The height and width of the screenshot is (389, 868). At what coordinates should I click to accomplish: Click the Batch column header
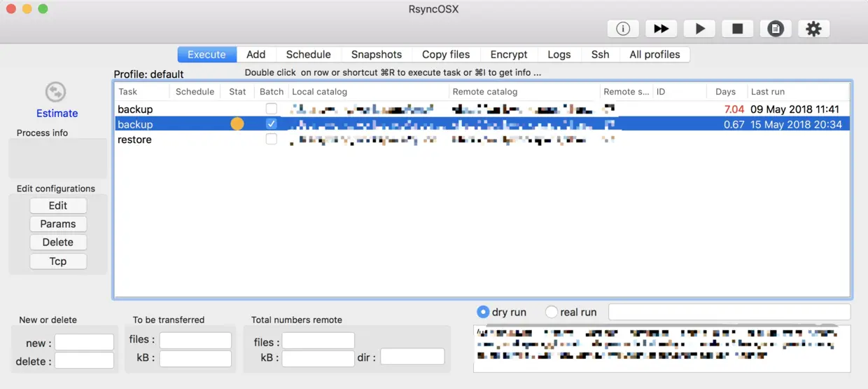coord(272,92)
